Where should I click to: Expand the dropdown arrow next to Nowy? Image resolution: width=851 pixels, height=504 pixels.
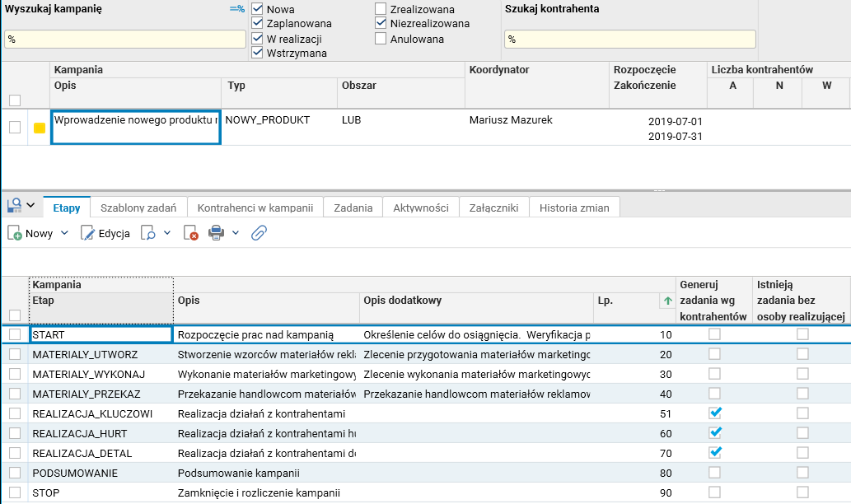(63, 234)
